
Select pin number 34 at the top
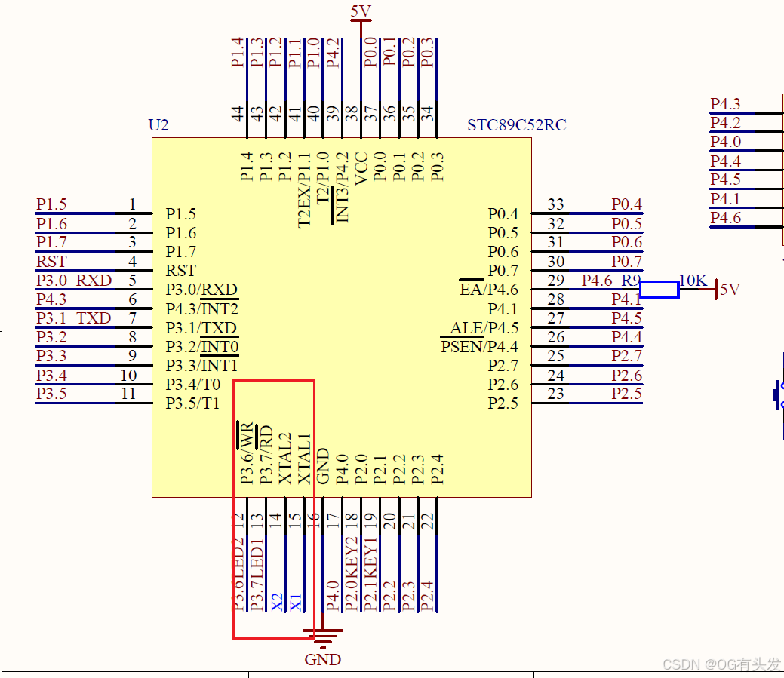tap(428, 113)
